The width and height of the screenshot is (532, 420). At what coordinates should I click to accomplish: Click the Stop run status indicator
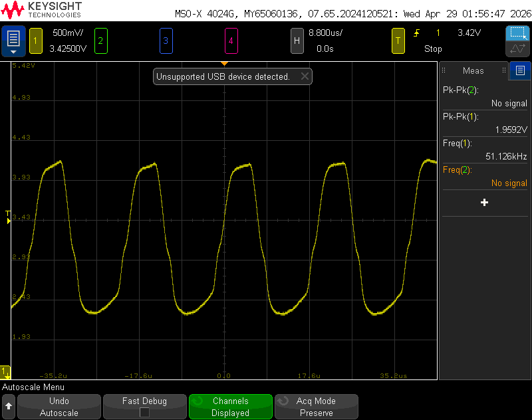point(433,49)
